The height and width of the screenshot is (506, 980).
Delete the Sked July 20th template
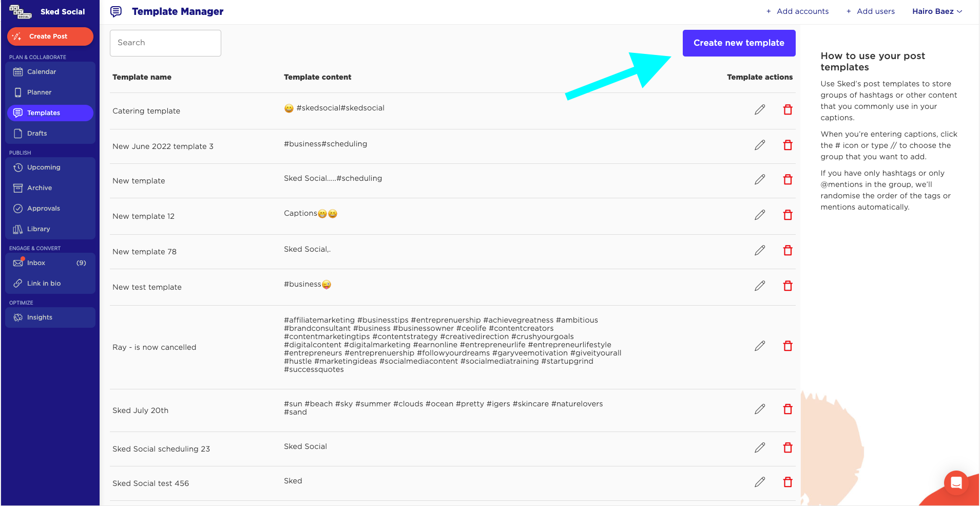coord(787,409)
